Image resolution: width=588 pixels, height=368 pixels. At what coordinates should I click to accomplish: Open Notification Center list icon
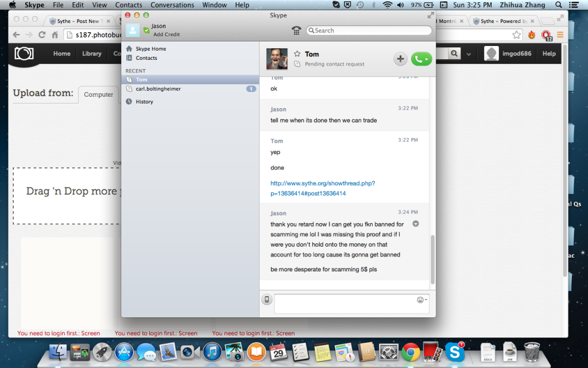[x=574, y=5]
